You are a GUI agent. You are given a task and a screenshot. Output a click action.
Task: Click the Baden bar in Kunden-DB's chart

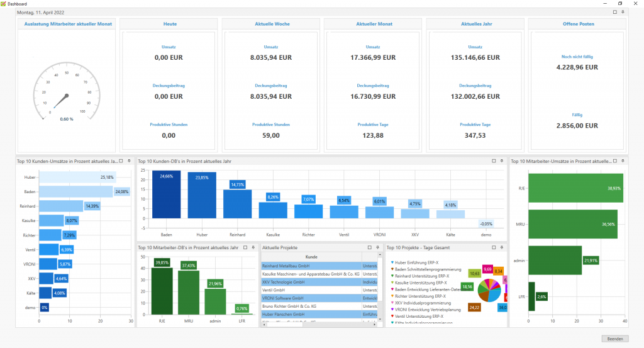pos(167,195)
